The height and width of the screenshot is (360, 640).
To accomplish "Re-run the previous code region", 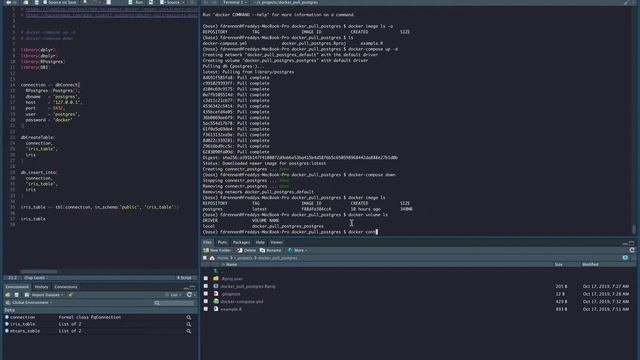I will [151, 2].
